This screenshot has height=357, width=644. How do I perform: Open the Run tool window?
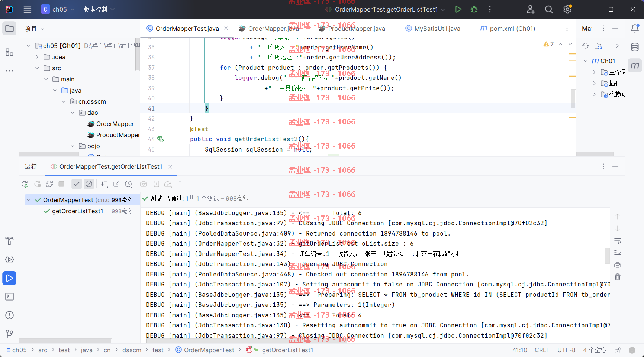pos(10,278)
